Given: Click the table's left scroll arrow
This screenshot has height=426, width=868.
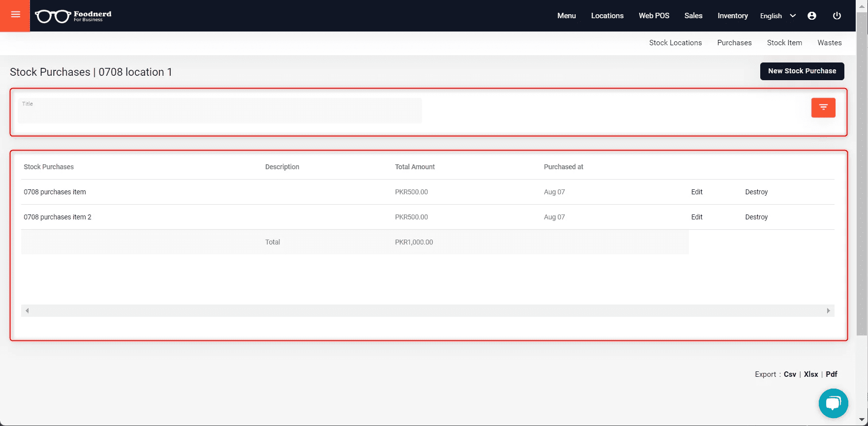Looking at the screenshot, I should [x=27, y=310].
